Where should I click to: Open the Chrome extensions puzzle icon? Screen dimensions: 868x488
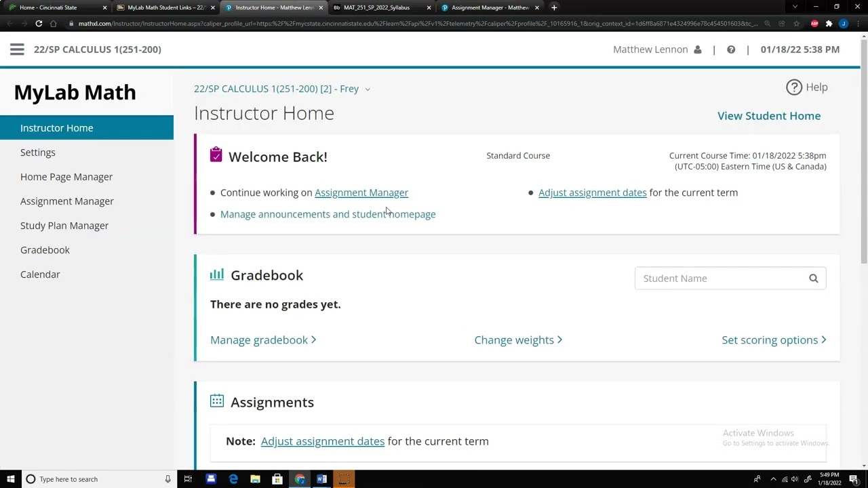829,23
